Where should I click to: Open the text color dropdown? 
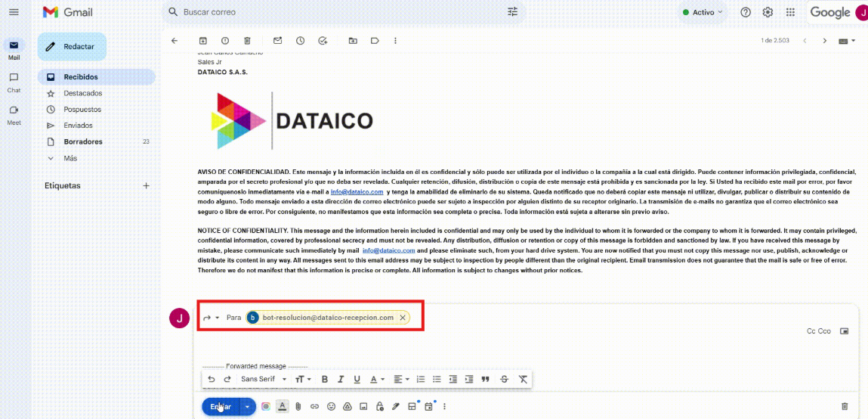click(377, 379)
